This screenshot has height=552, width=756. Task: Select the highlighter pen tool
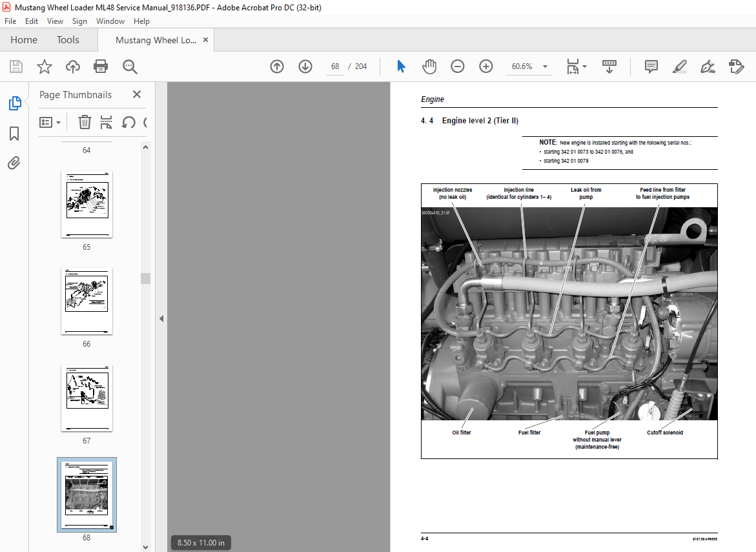(680, 66)
